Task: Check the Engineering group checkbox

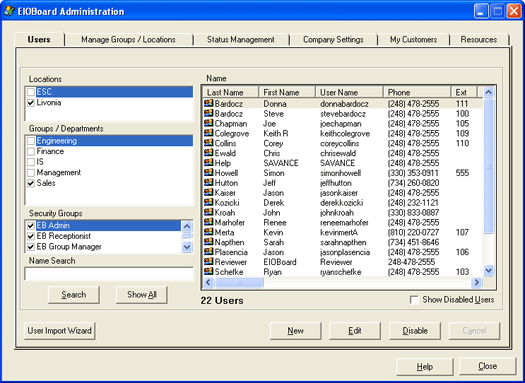Action: point(31,141)
